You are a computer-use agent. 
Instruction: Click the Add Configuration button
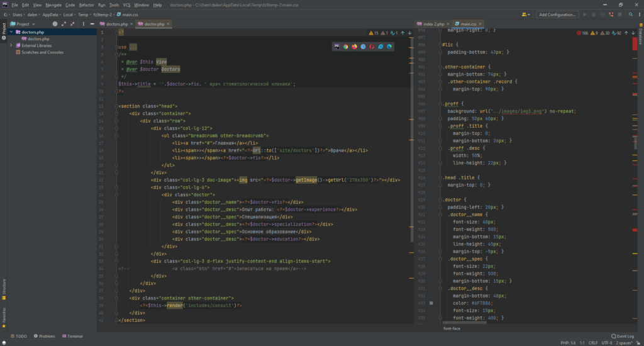pyautogui.click(x=557, y=14)
